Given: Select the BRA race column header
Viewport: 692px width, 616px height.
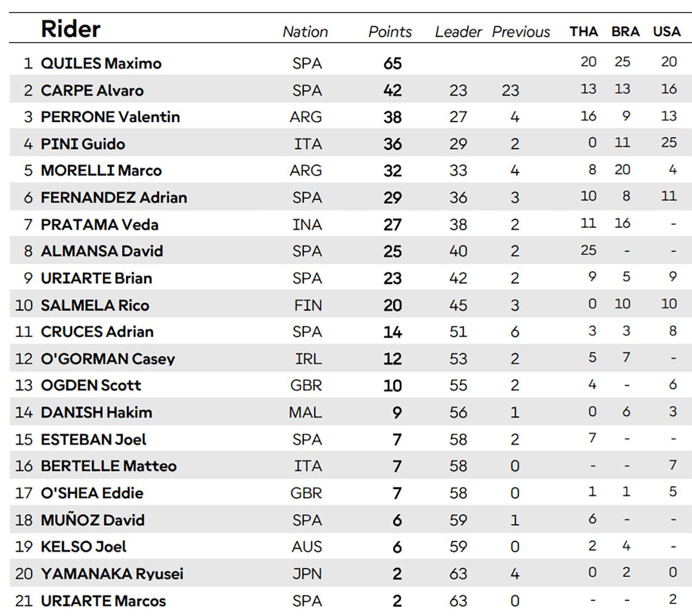Looking at the screenshot, I should coord(625,32).
